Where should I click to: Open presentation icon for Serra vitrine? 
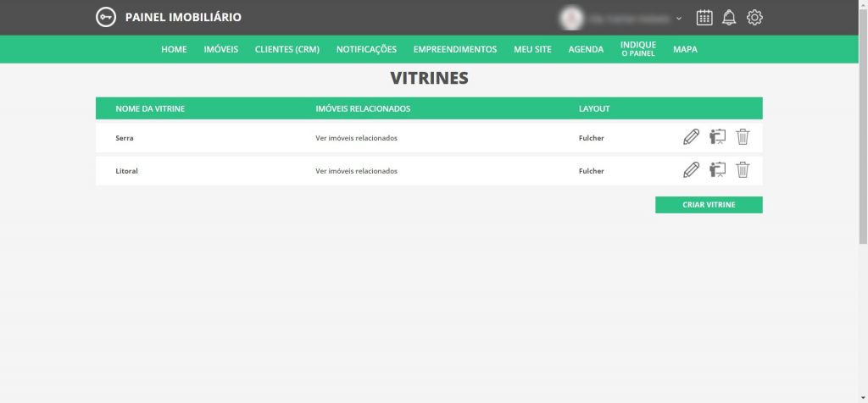(717, 137)
